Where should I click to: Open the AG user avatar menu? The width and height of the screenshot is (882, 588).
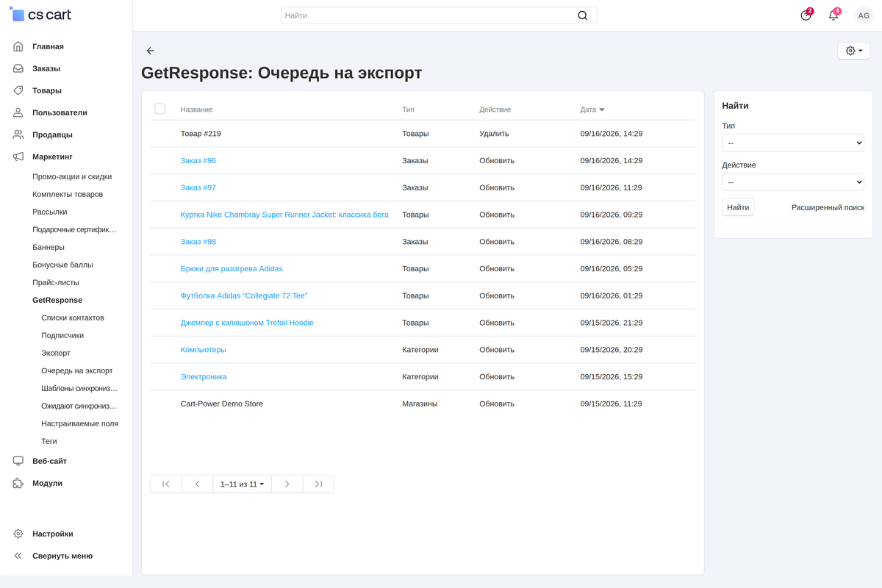pos(864,15)
